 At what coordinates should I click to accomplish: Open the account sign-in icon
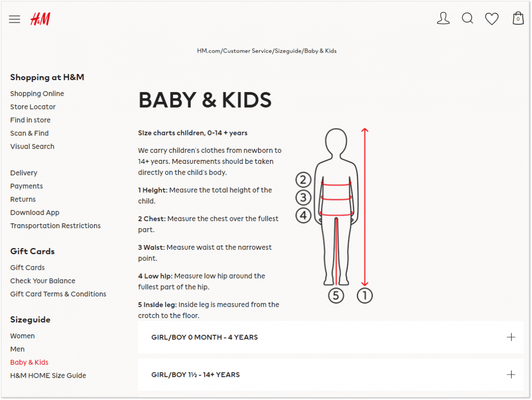(x=443, y=18)
